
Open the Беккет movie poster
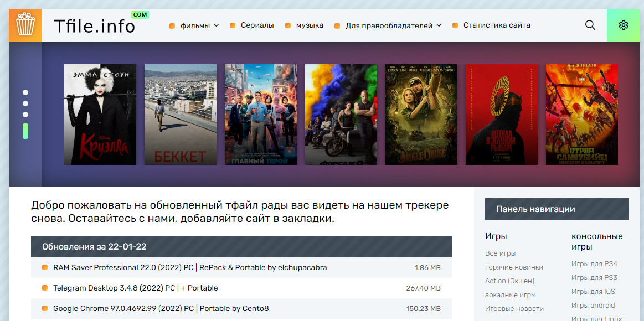(x=181, y=115)
